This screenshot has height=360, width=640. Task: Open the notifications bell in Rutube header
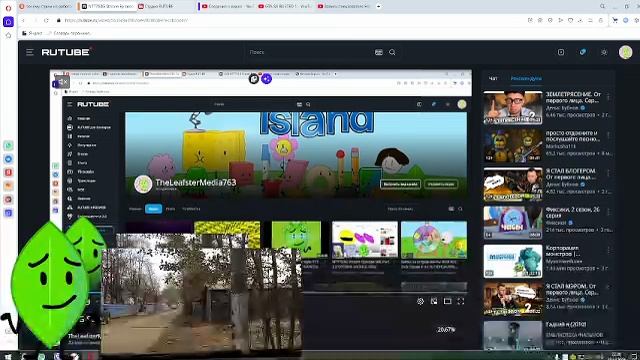click(x=582, y=52)
